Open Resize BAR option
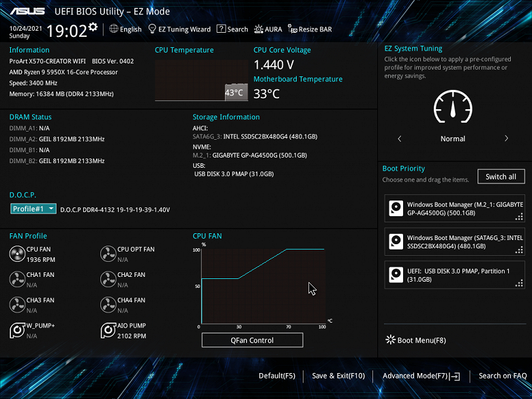Viewport: 532px width, 399px height. 310,29
